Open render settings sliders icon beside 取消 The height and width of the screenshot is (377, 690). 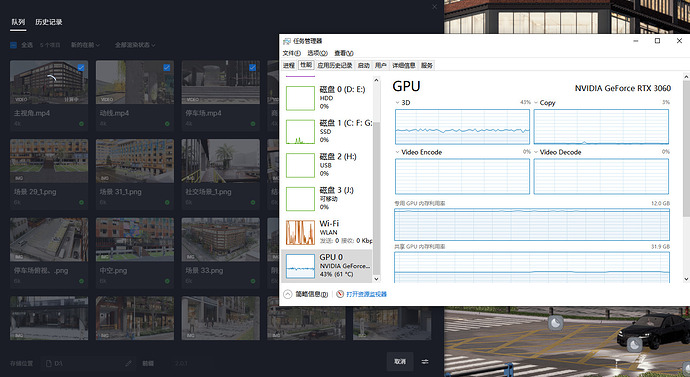coord(425,362)
